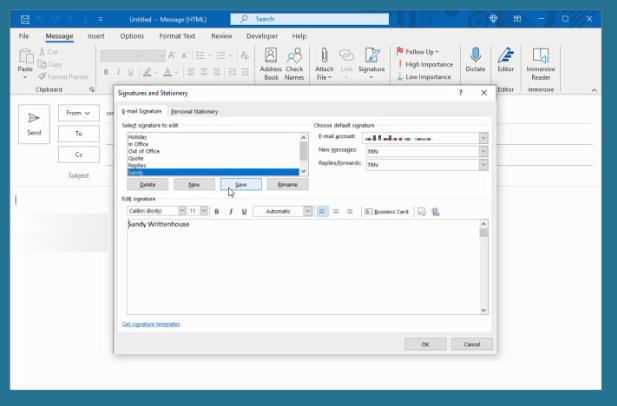Click the Cc button
The image size is (617, 406).
click(79, 155)
